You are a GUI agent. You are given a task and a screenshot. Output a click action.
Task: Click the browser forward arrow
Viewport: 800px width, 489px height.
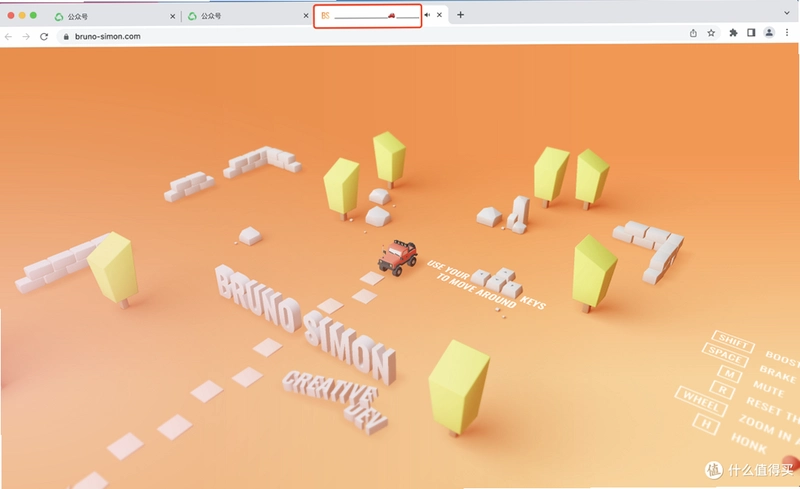(26, 36)
